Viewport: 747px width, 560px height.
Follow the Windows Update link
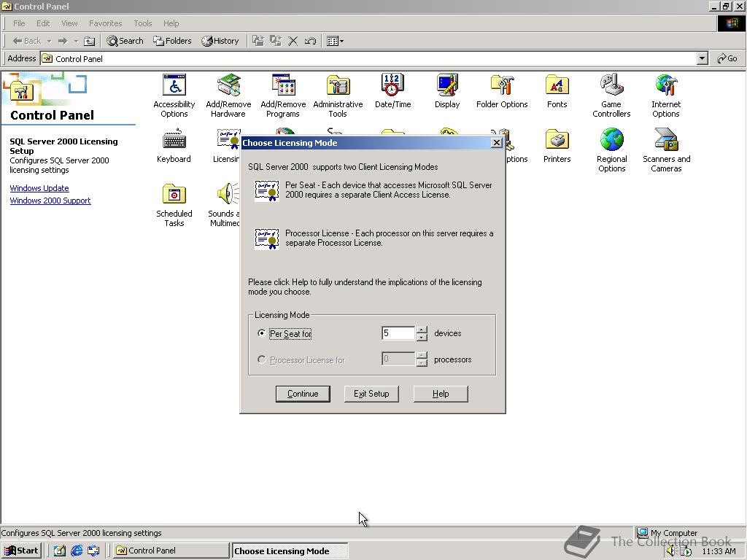(39, 188)
